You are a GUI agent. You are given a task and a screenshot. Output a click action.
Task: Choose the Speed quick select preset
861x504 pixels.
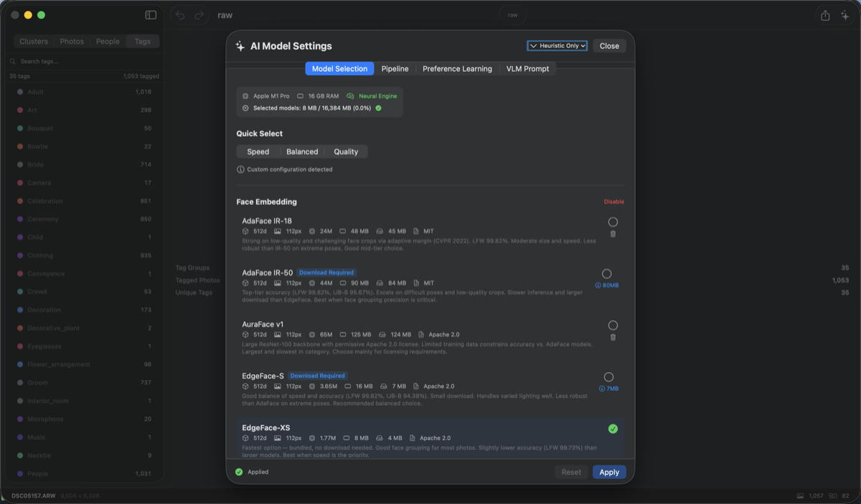click(x=258, y=152)
